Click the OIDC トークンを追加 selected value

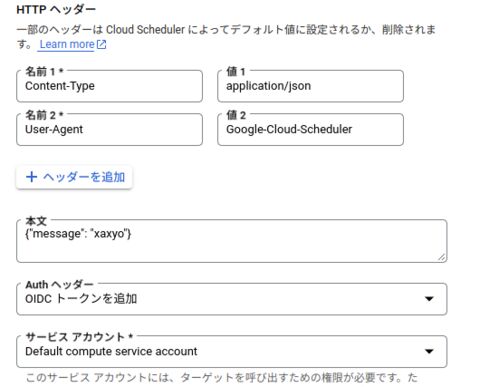pyautogui.click(x=81, y=299)
